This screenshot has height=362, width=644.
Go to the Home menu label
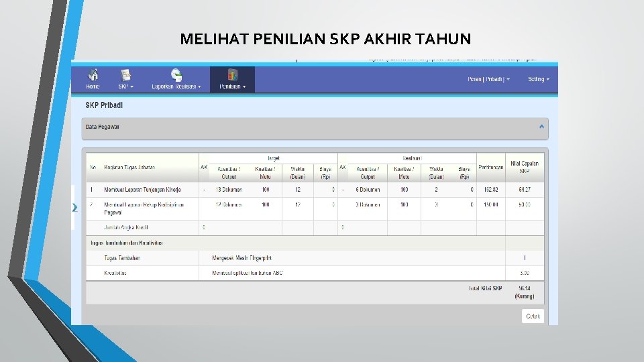pyautogui.click(x=93, y=86)
